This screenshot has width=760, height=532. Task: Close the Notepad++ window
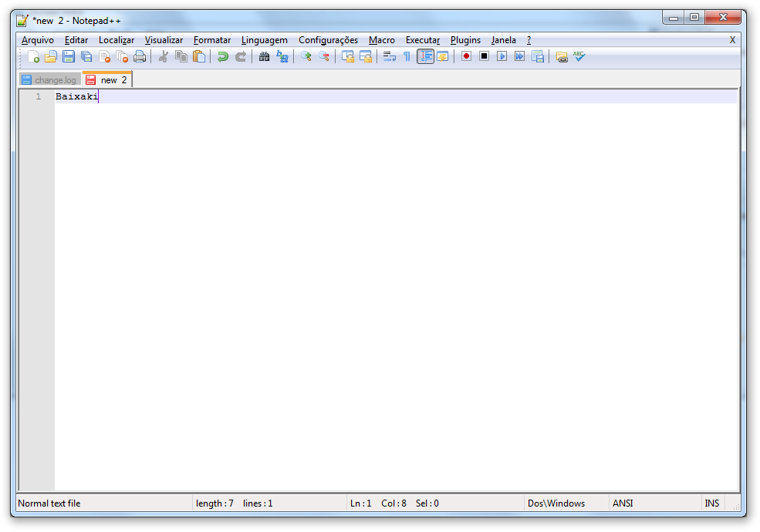tap(723, 18)
